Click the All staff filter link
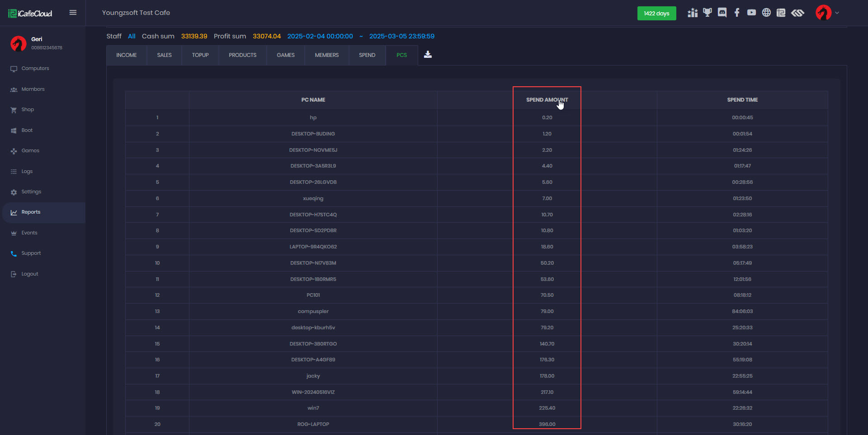868x435 pixels. pyautogui.click(x=132, y=36)
